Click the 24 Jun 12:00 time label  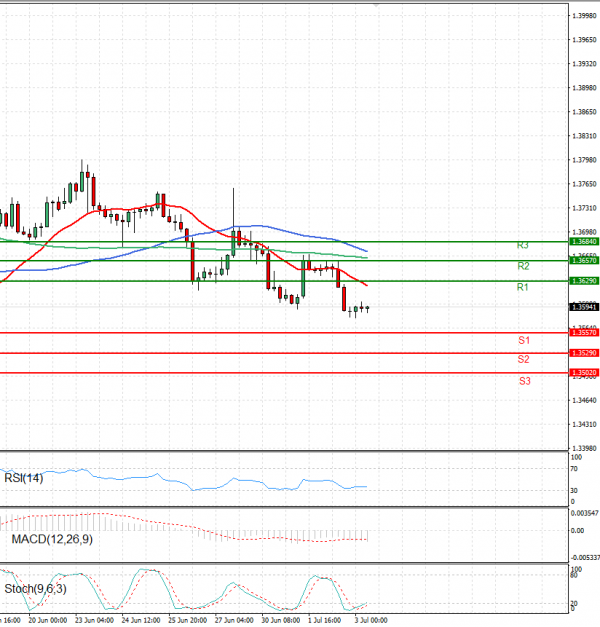click(x=141, y=620)
